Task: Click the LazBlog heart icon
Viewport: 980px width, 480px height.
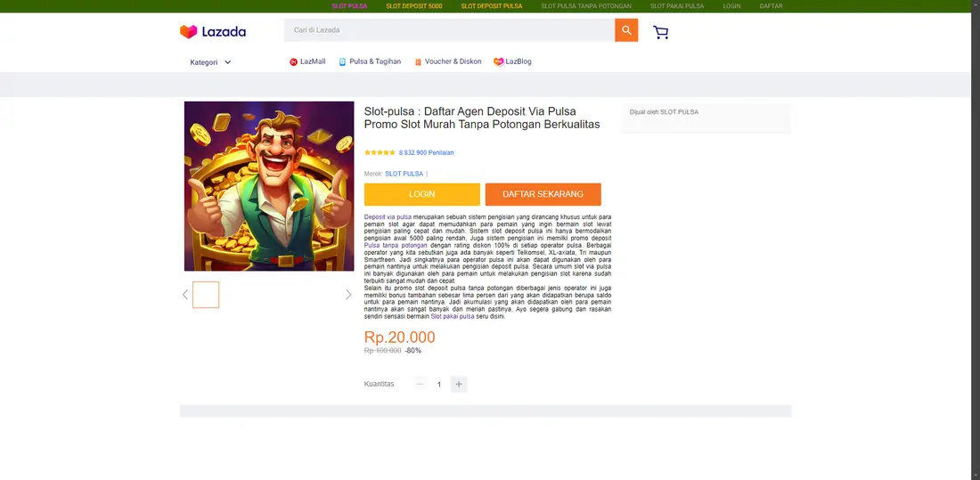Action: pyautogui.click(x=499, y=61)
